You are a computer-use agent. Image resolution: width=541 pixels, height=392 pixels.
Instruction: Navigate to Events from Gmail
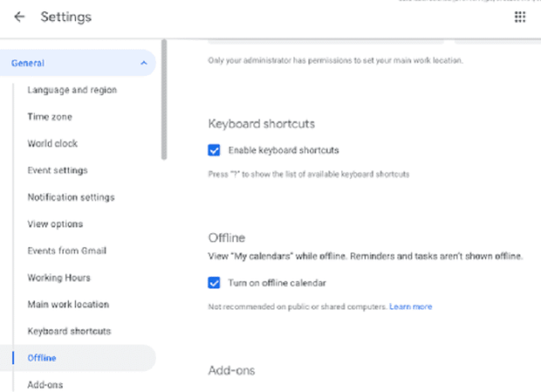tap(67, 251)
